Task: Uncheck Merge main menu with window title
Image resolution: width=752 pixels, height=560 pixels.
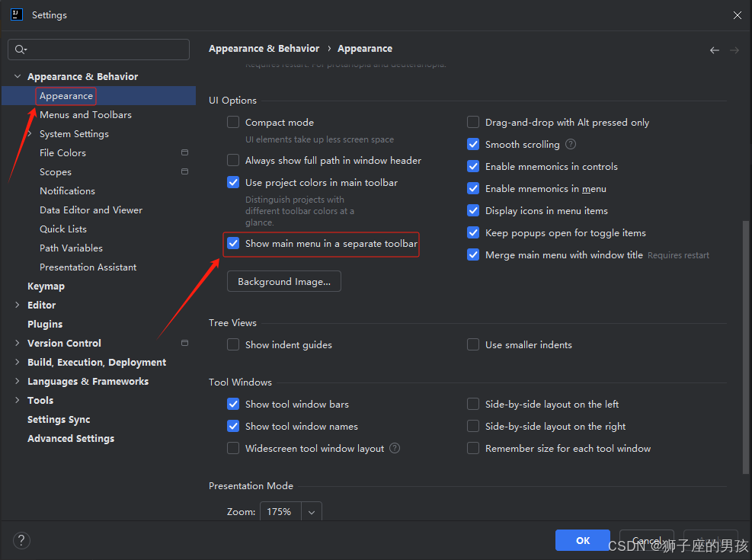Action: (473, 254)
